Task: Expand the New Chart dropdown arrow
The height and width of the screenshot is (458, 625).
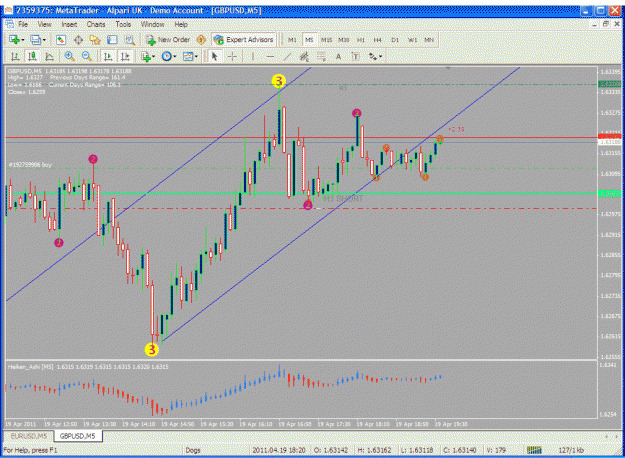Action: (23, 40)
